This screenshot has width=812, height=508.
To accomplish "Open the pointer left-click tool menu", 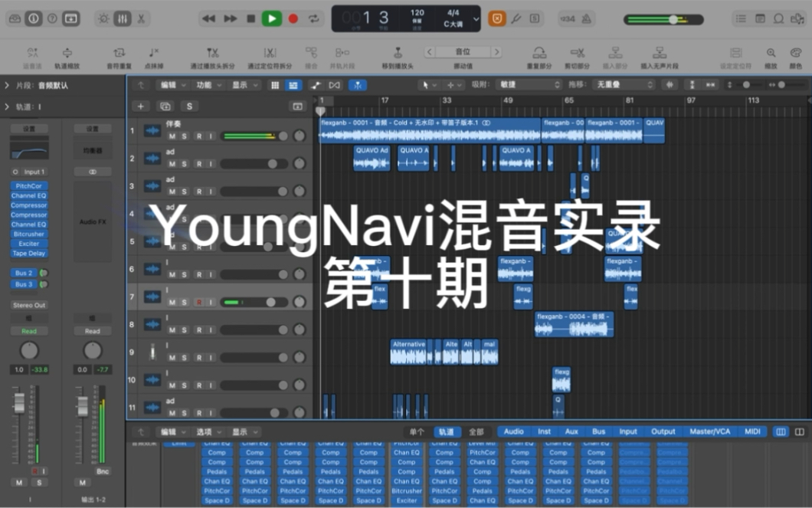I will click(429, 85).
